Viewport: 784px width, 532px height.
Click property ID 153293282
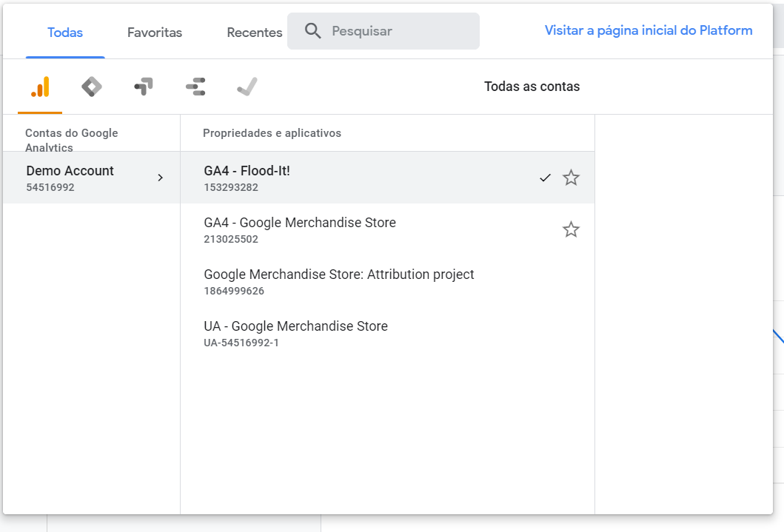[x=231, y=187]
